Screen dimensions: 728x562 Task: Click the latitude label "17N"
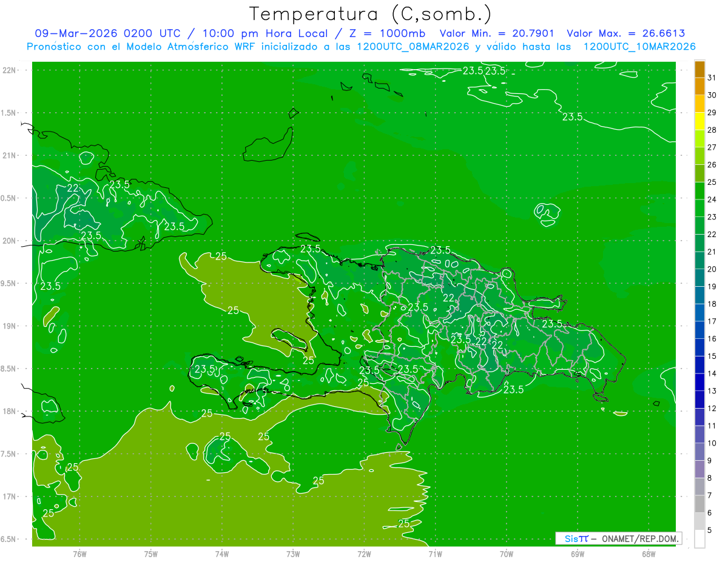tap(10, 497)
